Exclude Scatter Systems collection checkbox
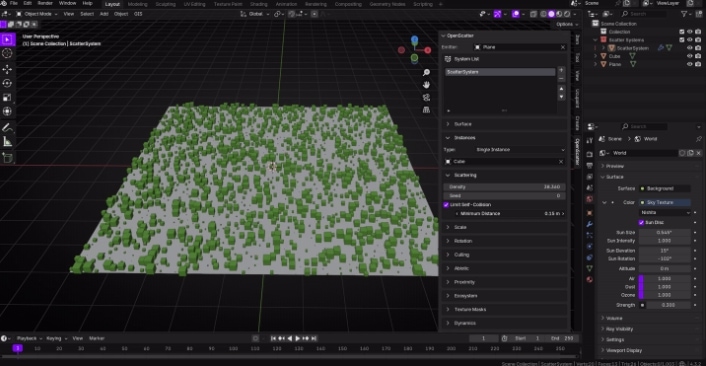Screen dimensions: 706x366 tap(682, 40)
